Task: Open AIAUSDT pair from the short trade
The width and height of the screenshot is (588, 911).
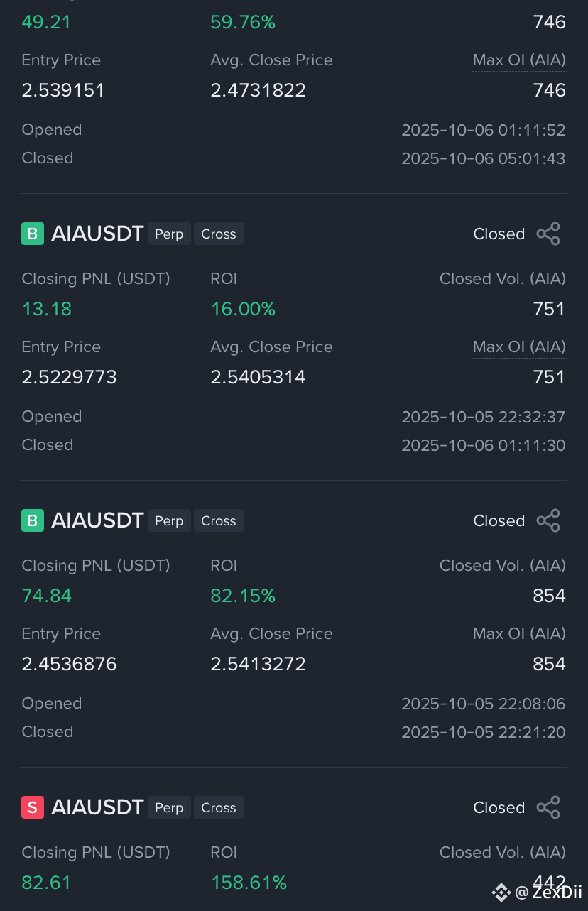Action: 97,807
